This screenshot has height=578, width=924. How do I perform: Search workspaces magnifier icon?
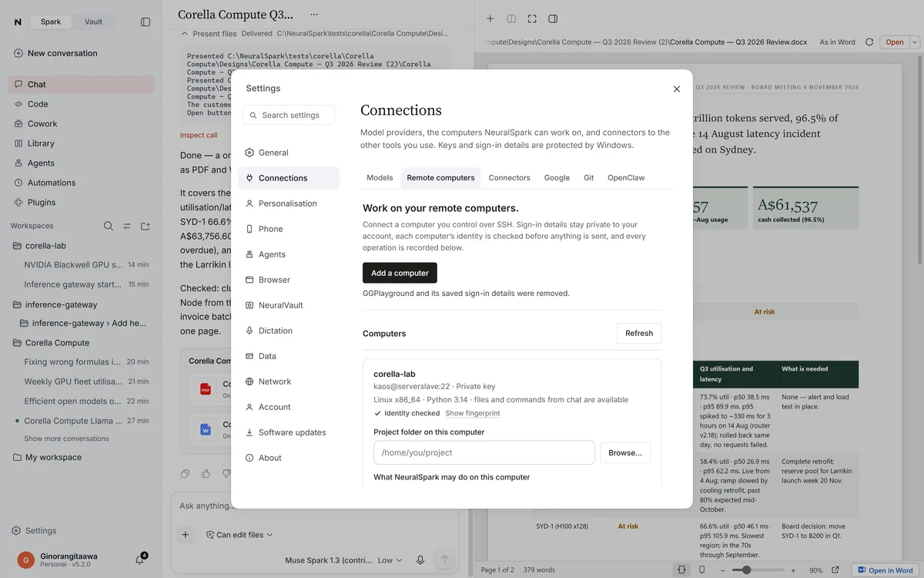tap(109, 226)
